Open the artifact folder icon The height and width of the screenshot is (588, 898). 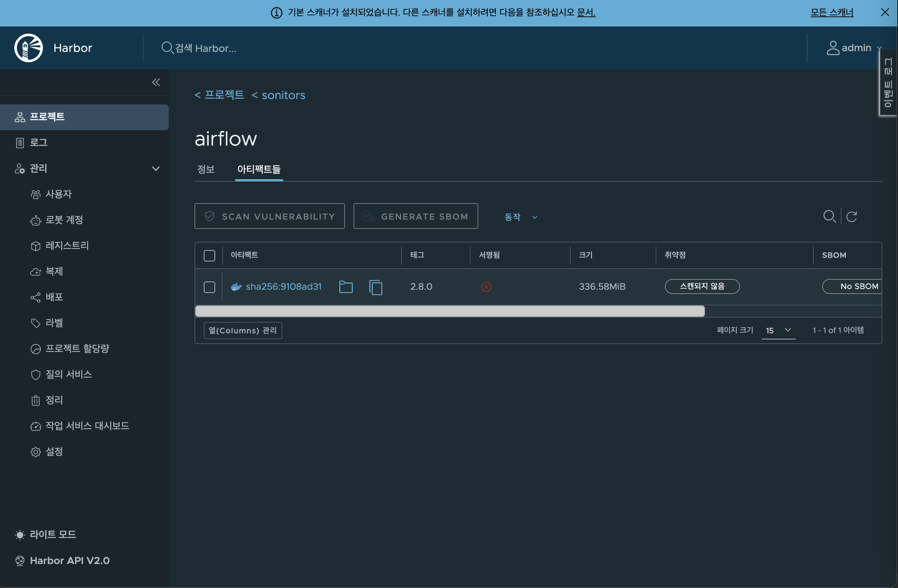pos(346,287)
